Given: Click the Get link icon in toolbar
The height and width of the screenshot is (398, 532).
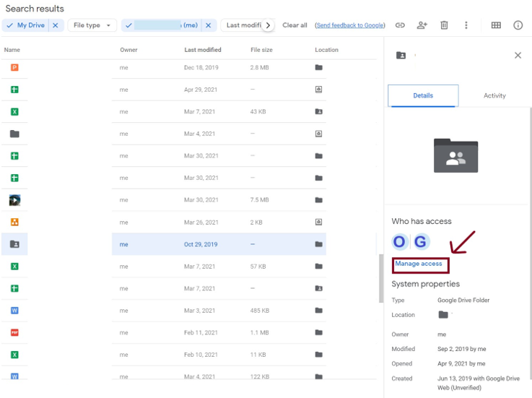Looking at the screenshot, I should tap(400, 25).
